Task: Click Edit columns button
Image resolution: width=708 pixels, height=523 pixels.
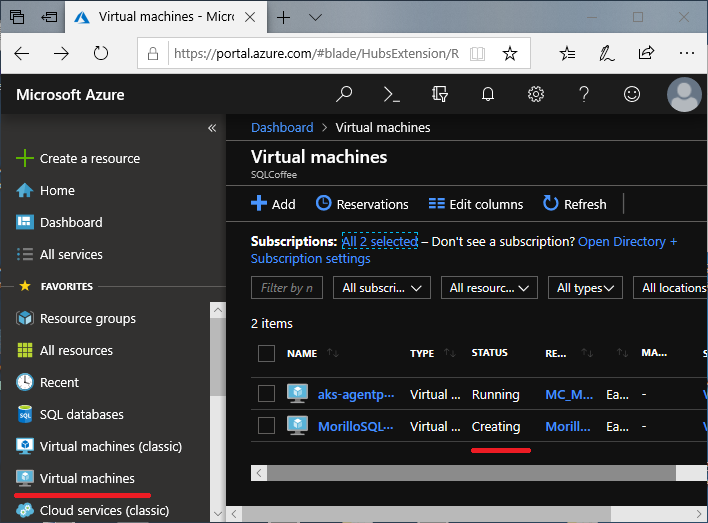Action: 475,204
